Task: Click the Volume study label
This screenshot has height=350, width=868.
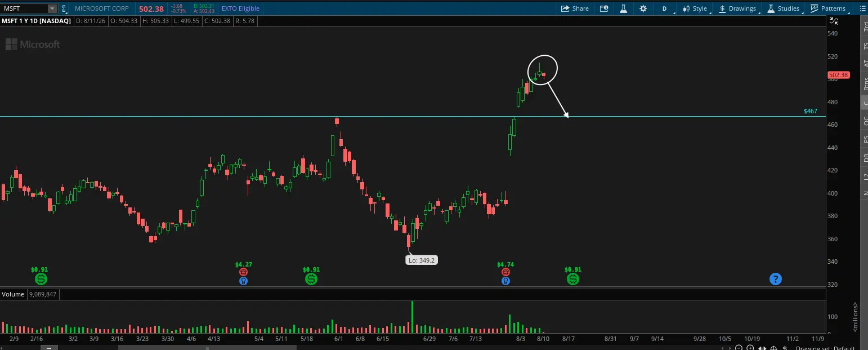Action: tap(13, 294)
